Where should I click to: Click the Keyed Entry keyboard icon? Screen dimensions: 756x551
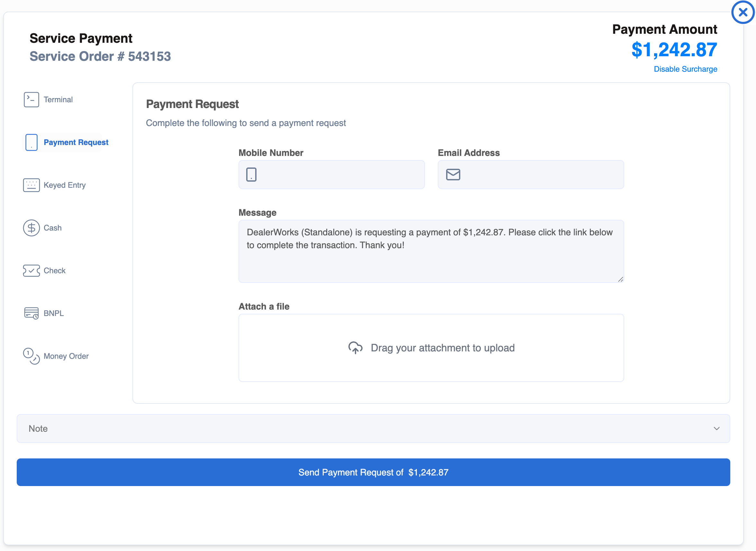(x=32, y=185)
